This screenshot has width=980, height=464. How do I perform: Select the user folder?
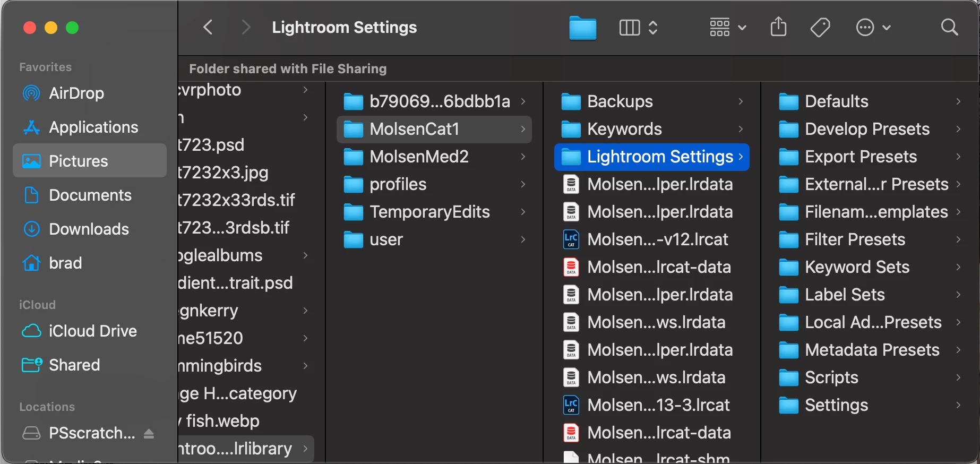click(x=434, y=239)
